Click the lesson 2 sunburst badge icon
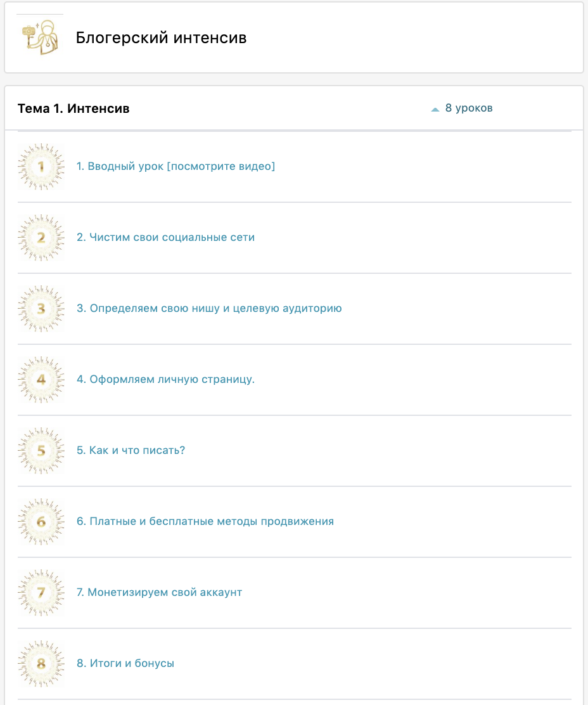Image resolution: width=588 pixels, height=705 pixels. [41, 238]
